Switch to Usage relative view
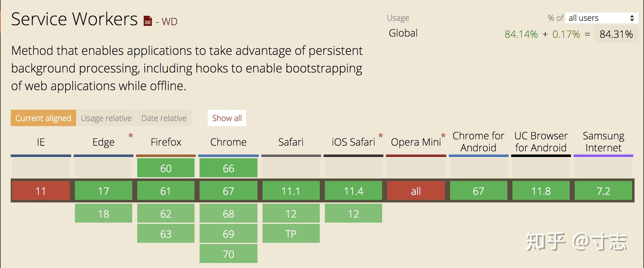The image size is (644, 268). [106, 118]
